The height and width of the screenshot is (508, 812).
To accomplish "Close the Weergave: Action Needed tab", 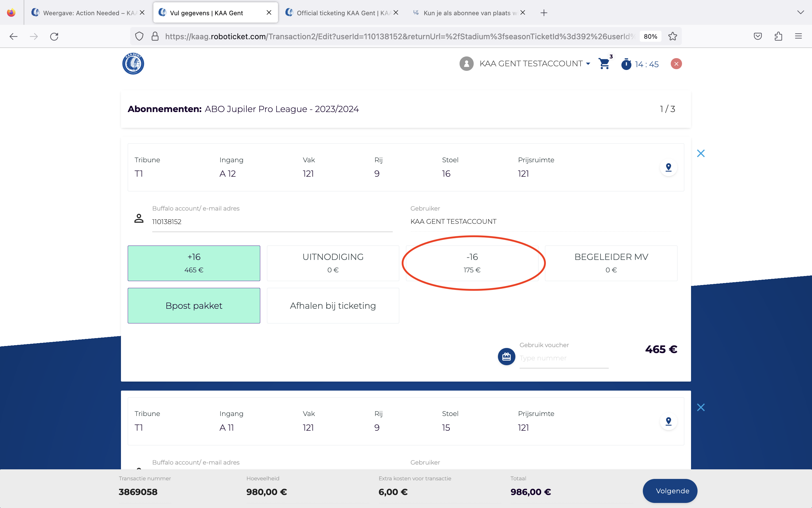I will click(142, 13).
